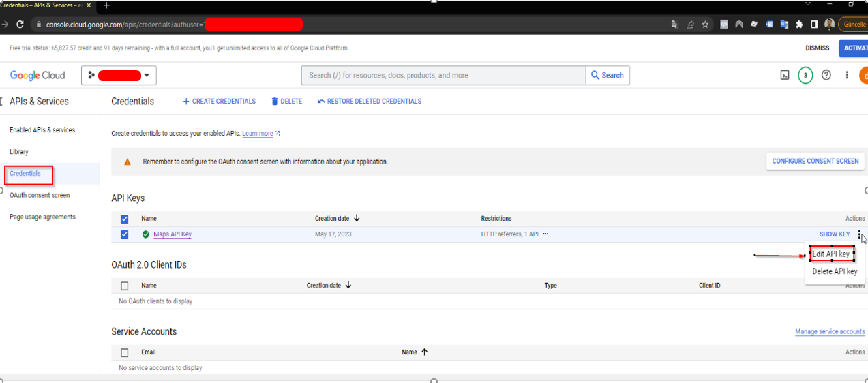Open the Chrome profile avatar
The width and height of the screenshot is (868, 383).
tap(829, 24)
